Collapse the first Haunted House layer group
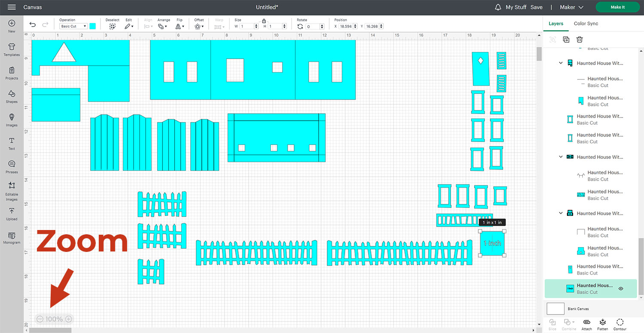Image resolution: width=644 pixels, height=333 pixels. point(561,63)
